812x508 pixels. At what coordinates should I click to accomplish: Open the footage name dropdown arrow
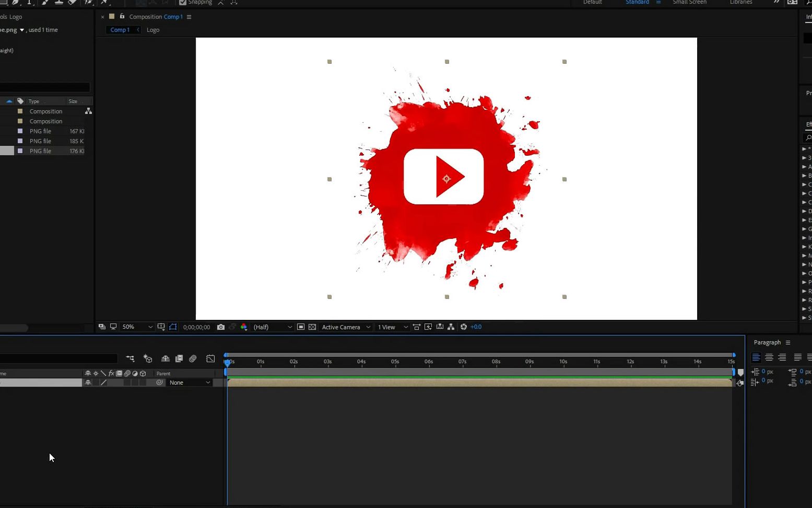[x=22, y=30]
